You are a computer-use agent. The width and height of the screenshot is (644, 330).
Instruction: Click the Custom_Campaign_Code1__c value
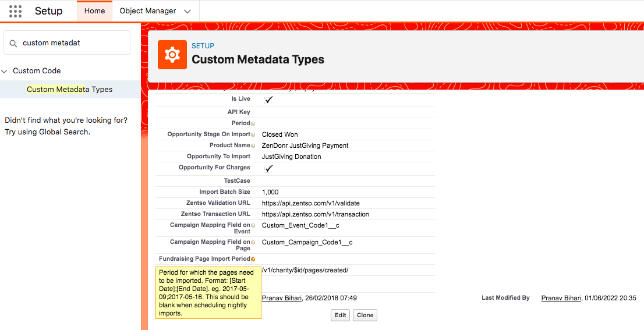tap(307, 242)
